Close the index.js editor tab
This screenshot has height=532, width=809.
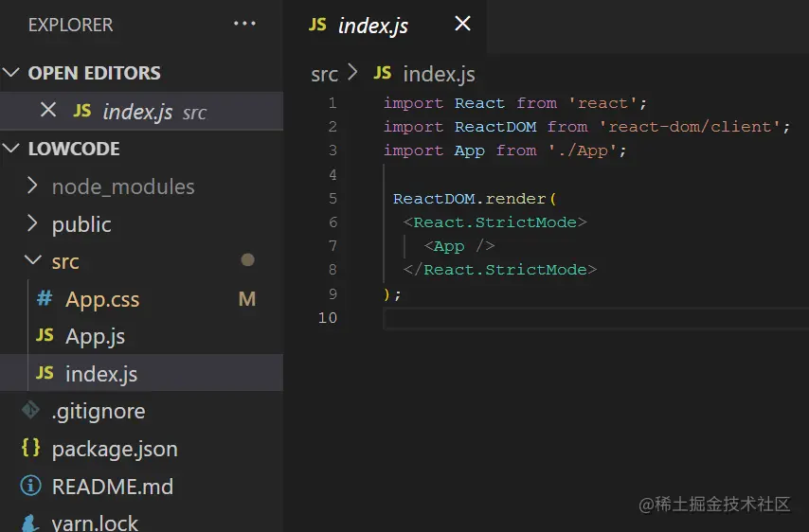[x=462, y=24]
